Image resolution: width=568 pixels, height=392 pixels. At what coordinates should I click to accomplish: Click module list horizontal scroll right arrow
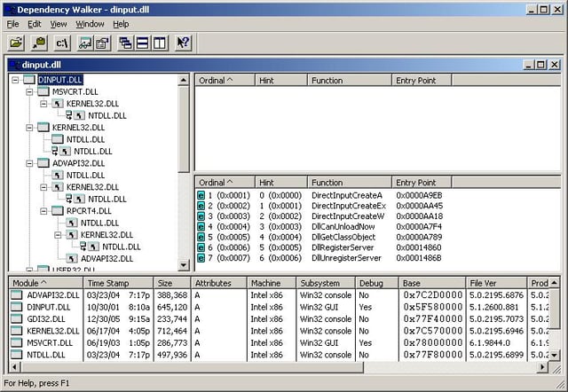(542, 367)
